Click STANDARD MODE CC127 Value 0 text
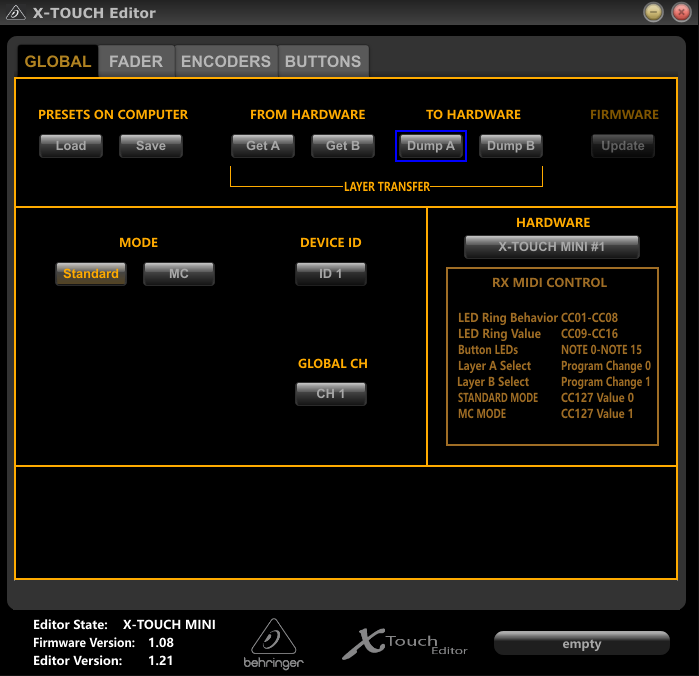699x676 pixels. pyautogui.click(x=546, y=398)
